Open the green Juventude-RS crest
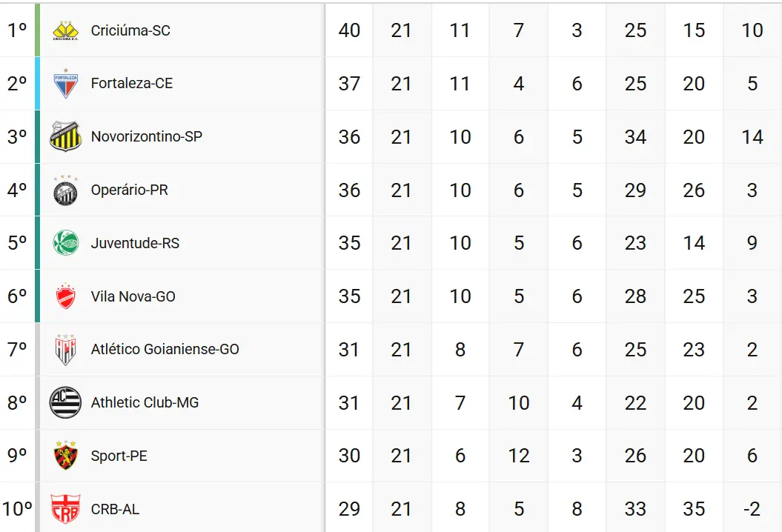This screenshot has width=782, height=532. [65, 243]
